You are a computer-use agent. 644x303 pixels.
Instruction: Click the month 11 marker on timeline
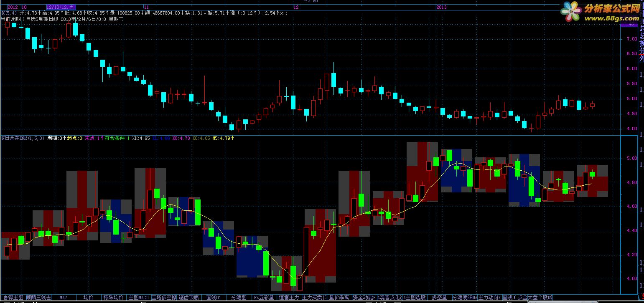pyautogui.click(x=146, y=7)
